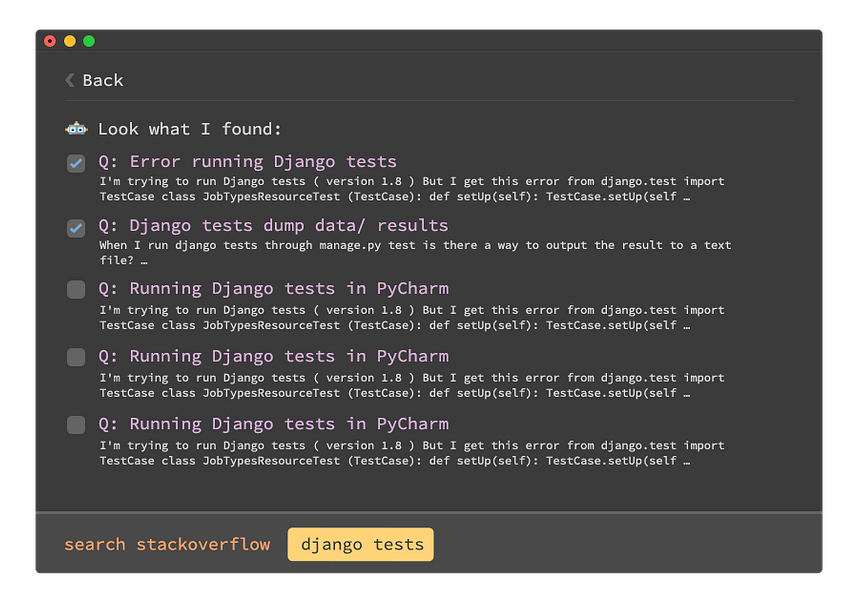Click the 'Look what I found:' heading
The height and width of the screenshot is (600, 859).
(x=190, y=129)
